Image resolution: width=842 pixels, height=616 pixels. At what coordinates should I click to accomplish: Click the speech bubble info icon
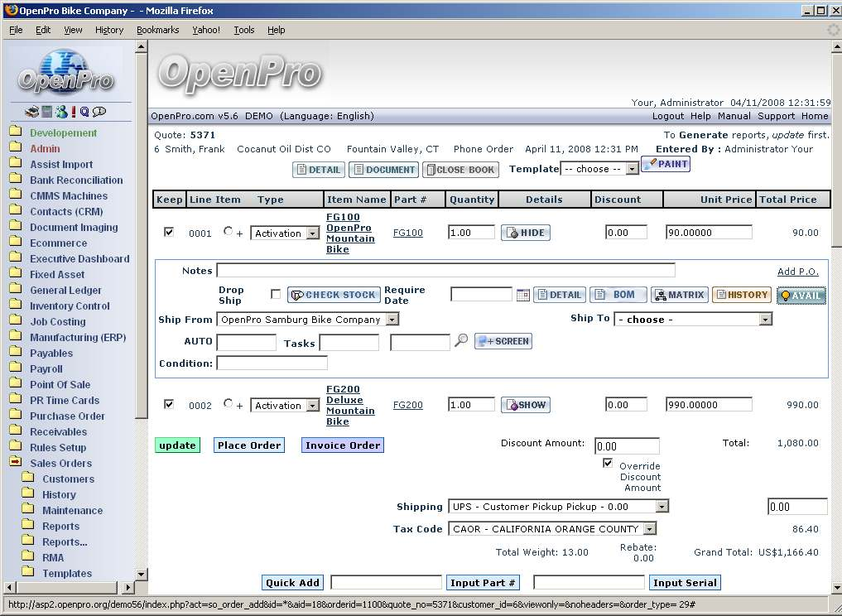pos(99,112)
